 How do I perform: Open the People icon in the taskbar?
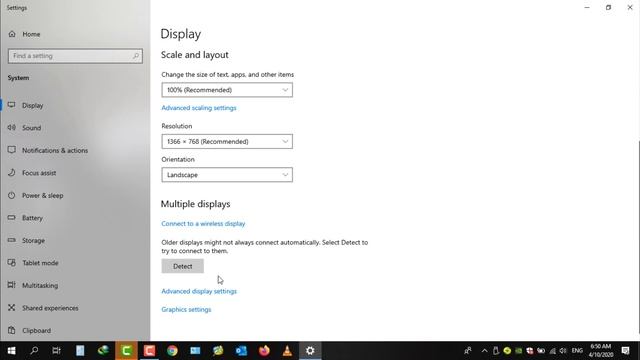[x=468, y=351]
